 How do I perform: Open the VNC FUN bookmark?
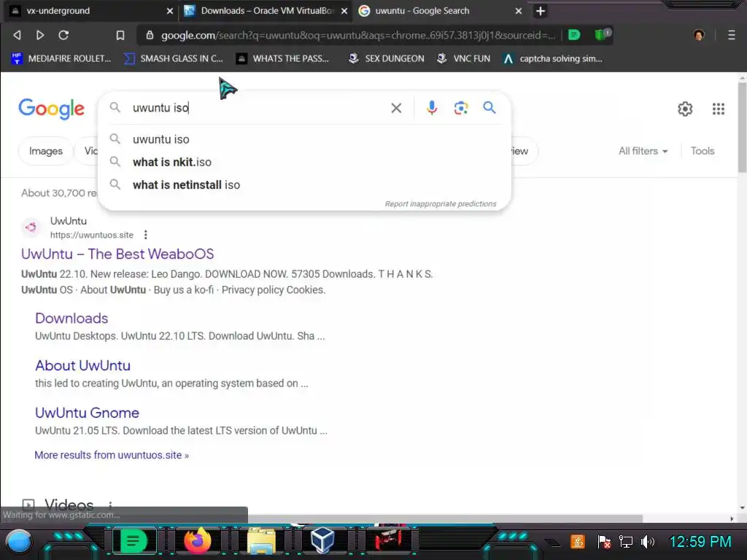463,58
